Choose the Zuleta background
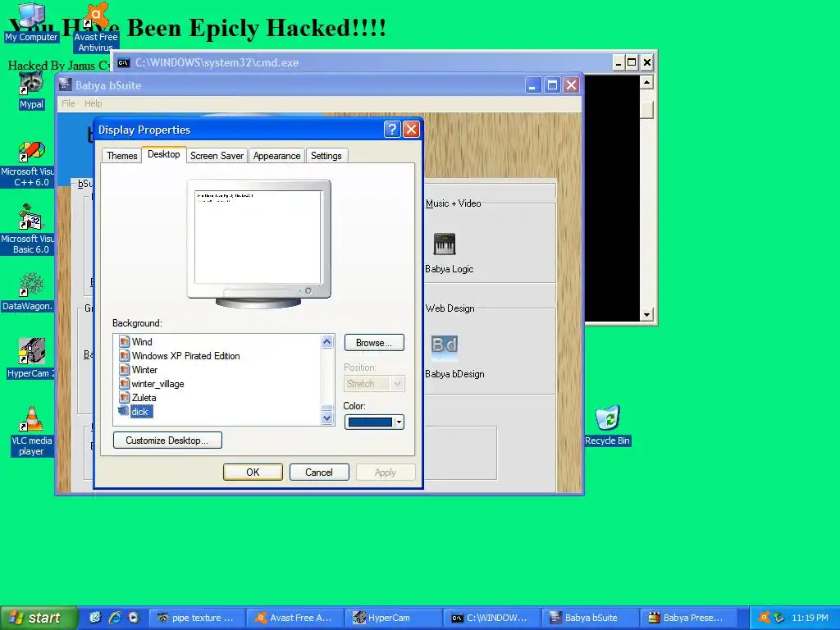Screen dimensions: 840x630 (144, 398)
